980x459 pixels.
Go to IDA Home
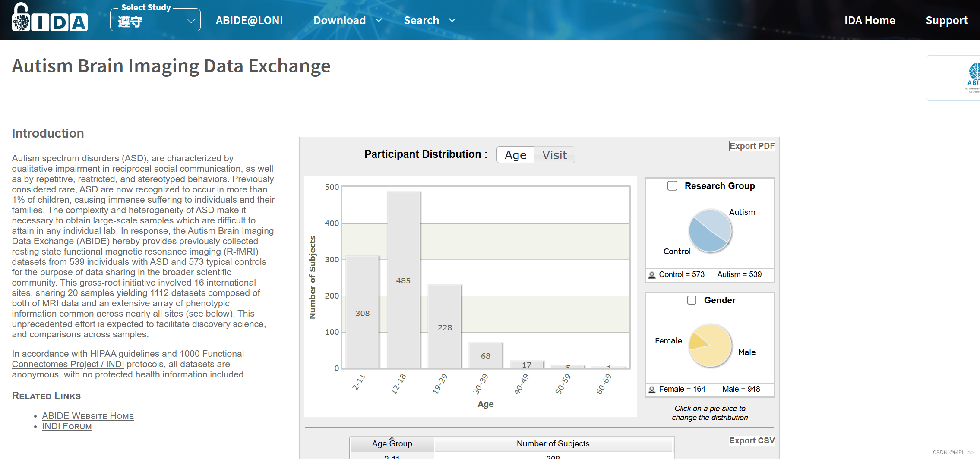(x=869, y=20)
